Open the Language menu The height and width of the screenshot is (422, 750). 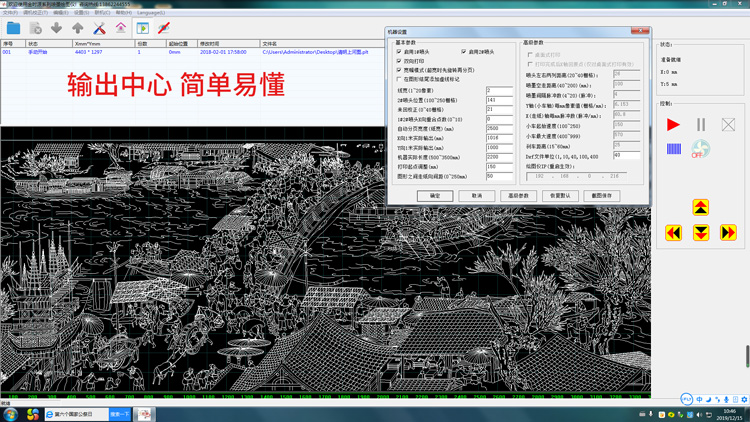[x=150, y=13]
